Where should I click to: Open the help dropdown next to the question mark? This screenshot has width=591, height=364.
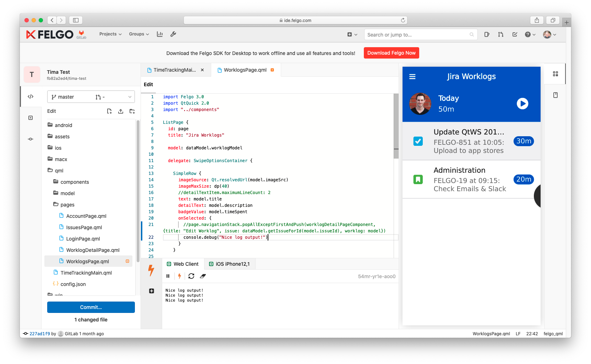(x=530, y=34)
